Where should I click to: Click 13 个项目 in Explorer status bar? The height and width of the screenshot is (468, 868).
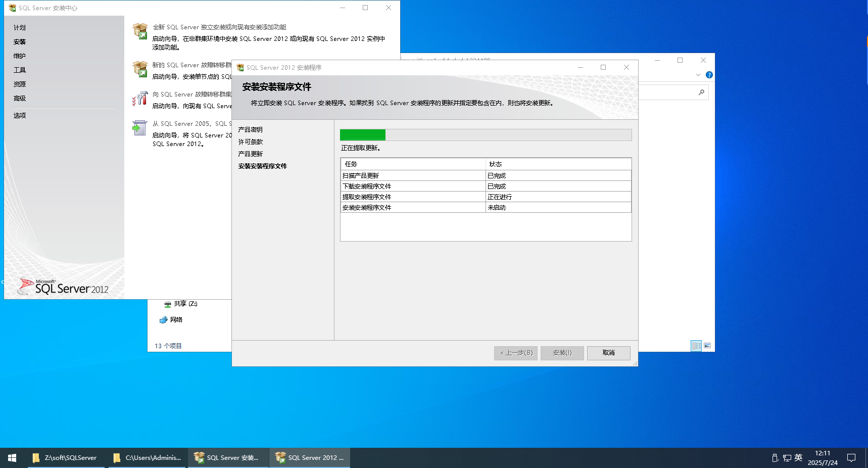click(168, 346)
